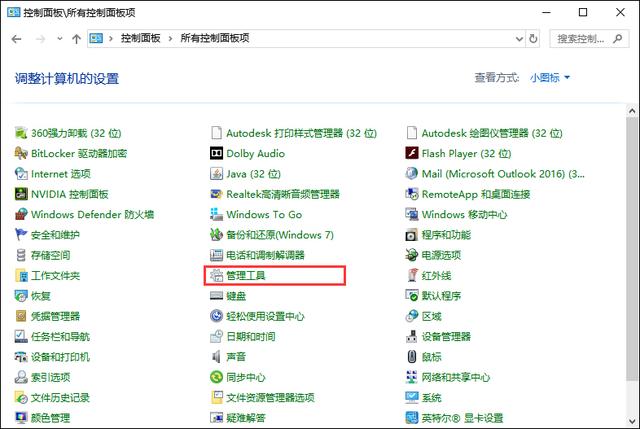Open the 凭据管理器 link
The height and width of the screenshot is (429, 640).
(x=56, y=316)
